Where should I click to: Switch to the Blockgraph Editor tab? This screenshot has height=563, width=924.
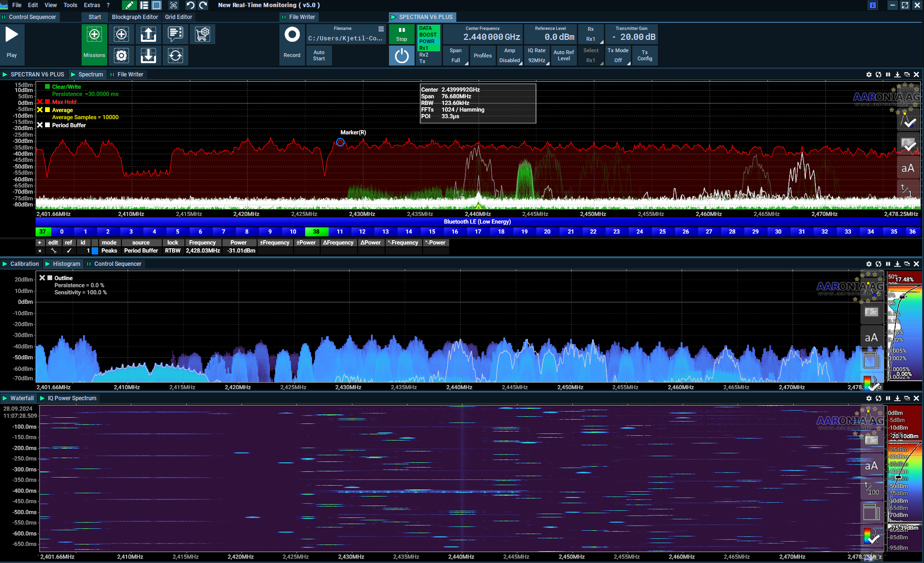click(135, 17)
